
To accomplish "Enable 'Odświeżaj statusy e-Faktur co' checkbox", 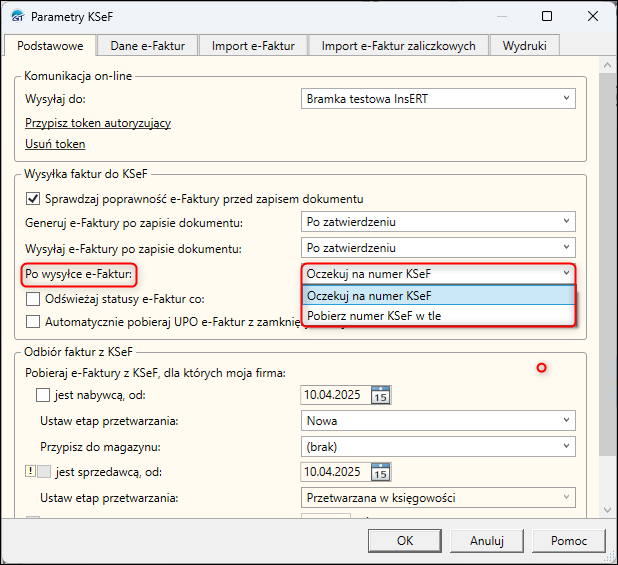I will 33,298.
